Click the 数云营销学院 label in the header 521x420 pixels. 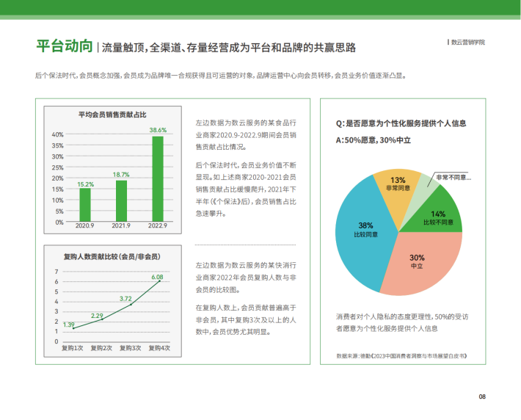pos(468,43)
